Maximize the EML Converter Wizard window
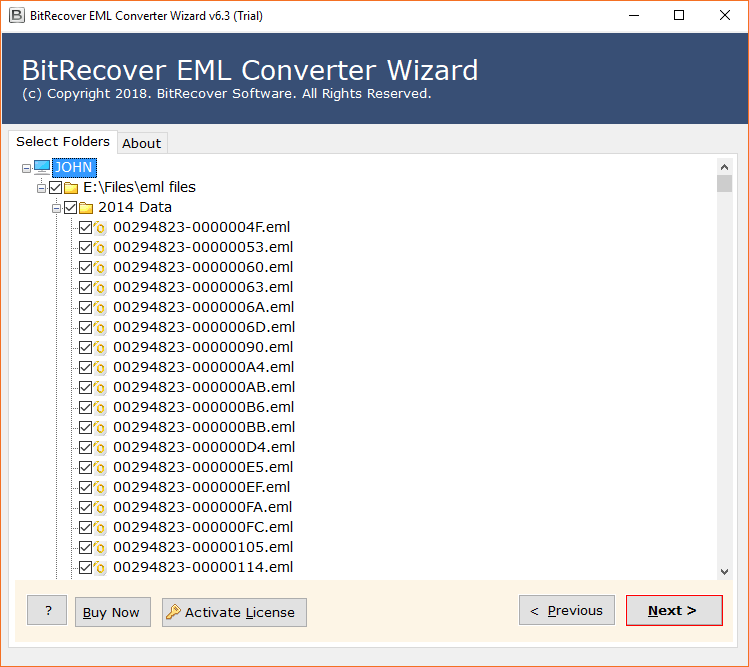Screen dimensions: 749x667 [x=679, y=16]
